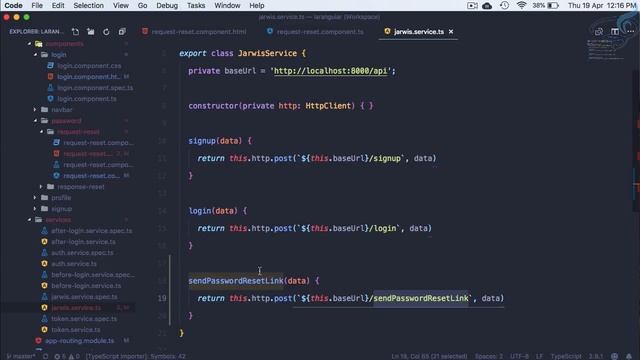
Task: Click the git sync icon in status bar
Action: pyautogui.click(x=45, y=356)
